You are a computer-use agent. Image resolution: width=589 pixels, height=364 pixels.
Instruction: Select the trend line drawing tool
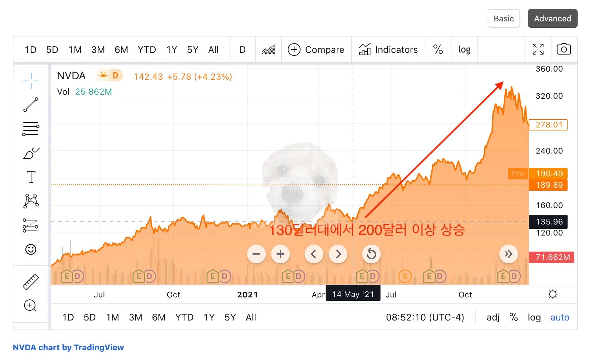tap(30, 104)
